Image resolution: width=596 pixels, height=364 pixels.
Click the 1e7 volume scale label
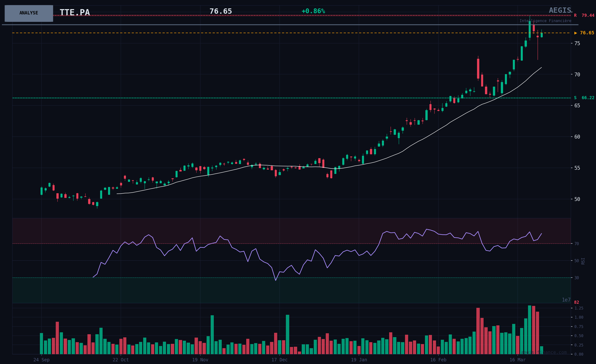point(566,300)
